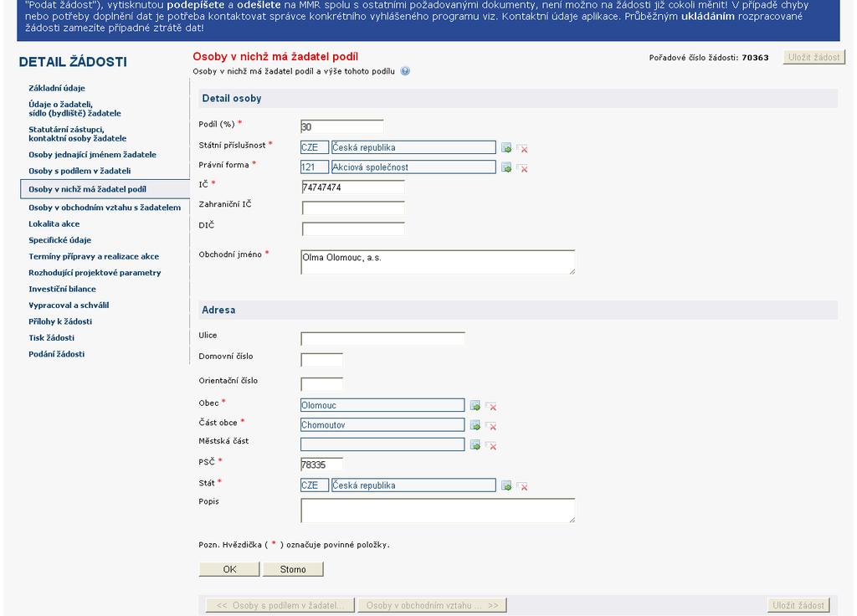Click the Akciová společnost field
Screen dimensions: 857x616
[x=413, y=167]
